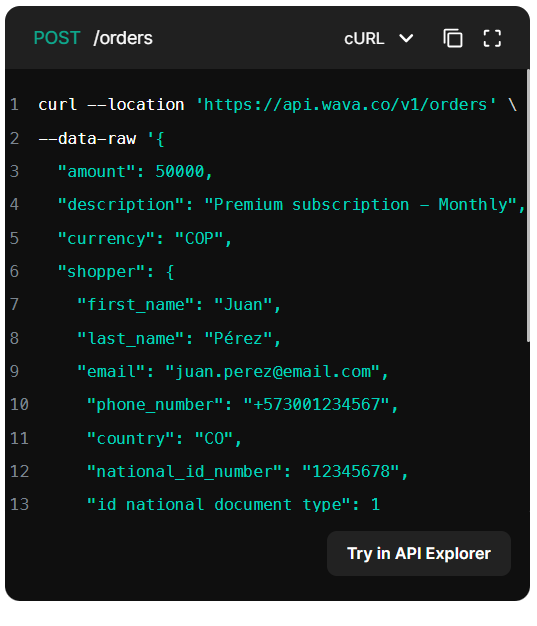Click the id national document type line
Viewport: 537px width, 626px height.
pos(233,505)
